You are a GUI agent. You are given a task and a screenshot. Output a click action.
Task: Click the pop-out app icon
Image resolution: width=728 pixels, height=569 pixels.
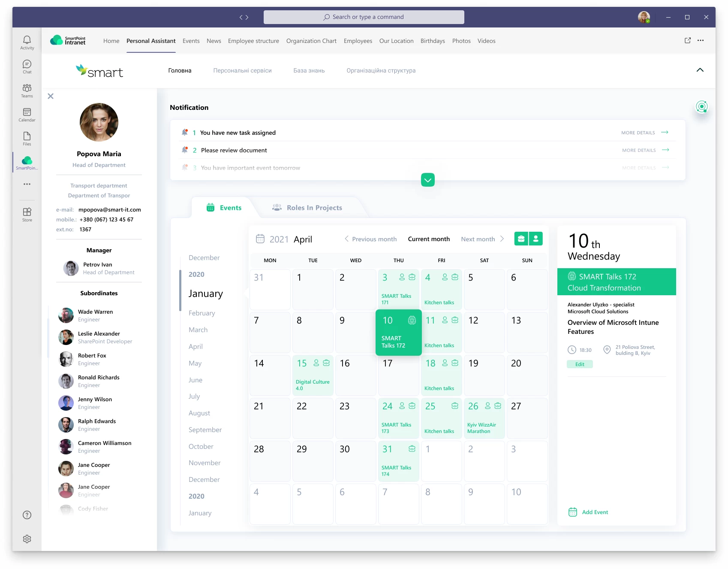coord(688,40)
